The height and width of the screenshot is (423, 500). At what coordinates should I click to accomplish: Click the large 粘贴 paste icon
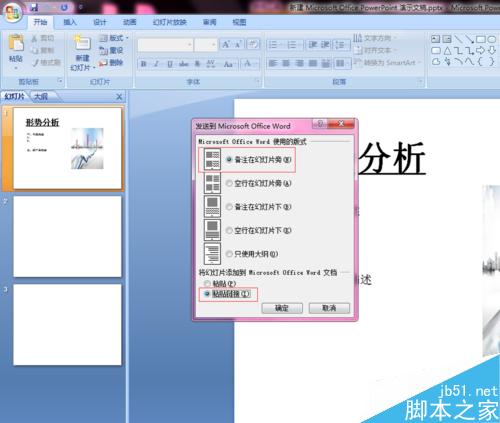(16, 43)
